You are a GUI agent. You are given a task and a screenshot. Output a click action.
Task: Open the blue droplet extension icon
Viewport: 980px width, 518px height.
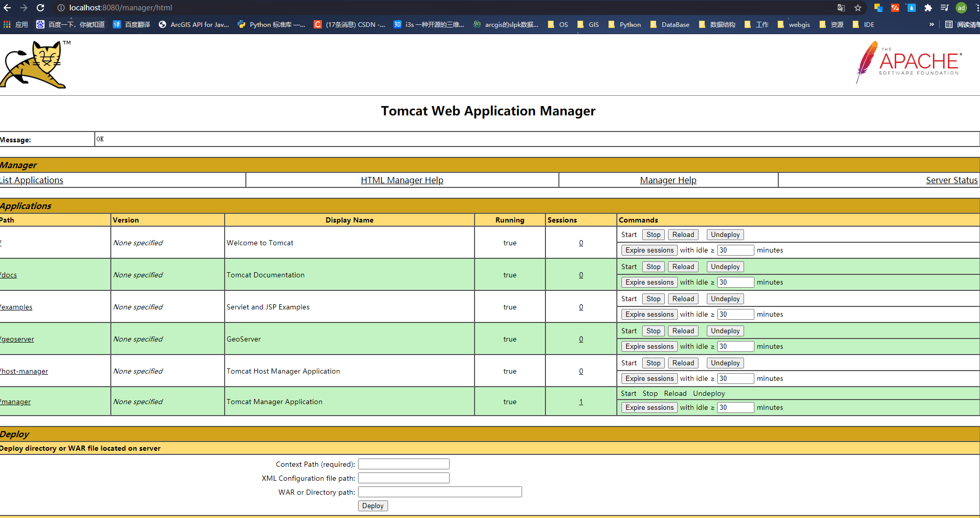coord(912,8)
